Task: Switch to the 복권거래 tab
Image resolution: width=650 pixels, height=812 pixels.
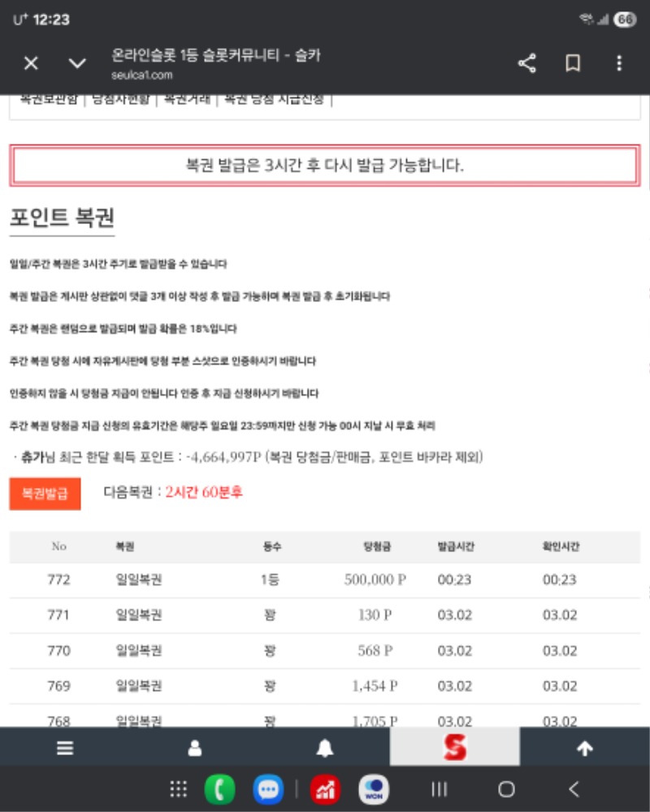Action: (187, 100)
